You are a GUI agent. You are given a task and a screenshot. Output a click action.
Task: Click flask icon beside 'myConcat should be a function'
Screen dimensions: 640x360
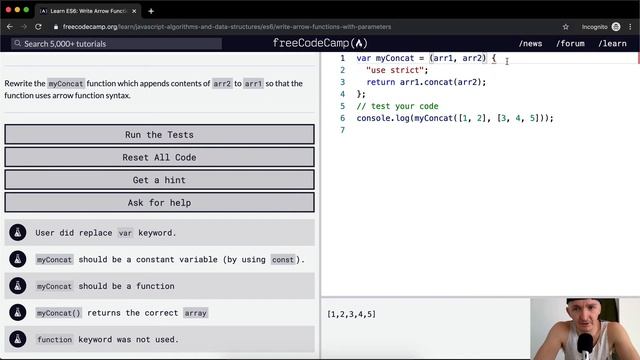coord(18,286)
